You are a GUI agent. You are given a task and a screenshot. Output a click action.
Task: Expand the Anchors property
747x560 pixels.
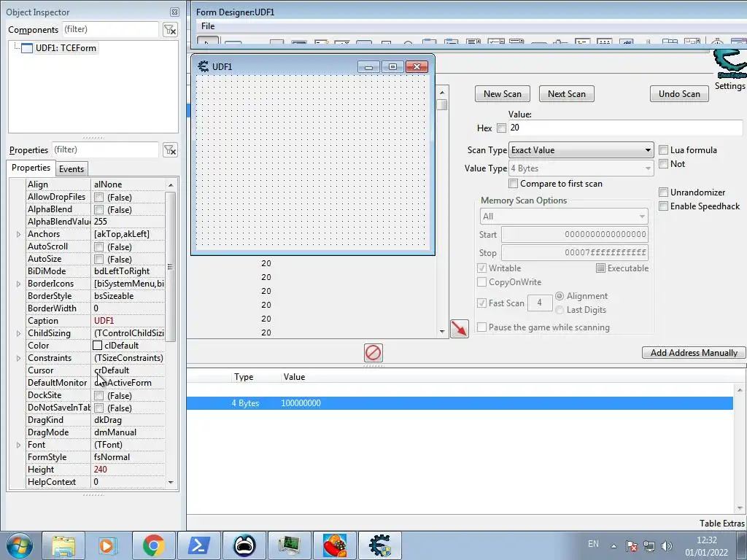18,234
